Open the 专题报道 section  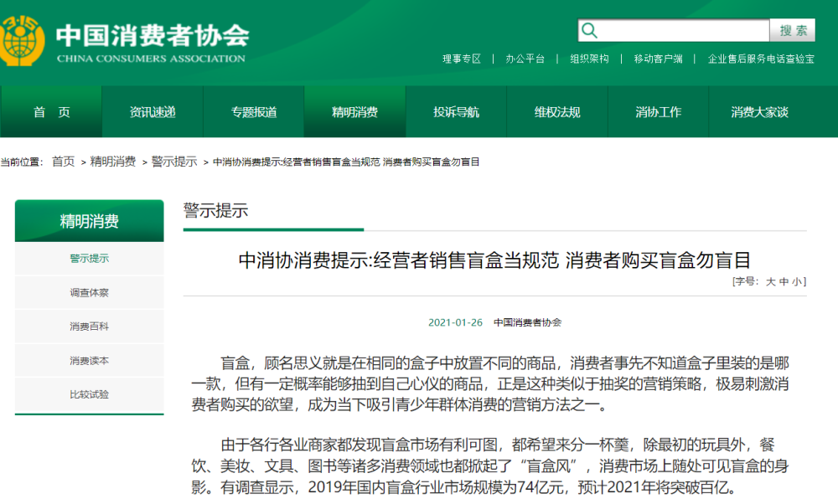(x=253, y=111)
